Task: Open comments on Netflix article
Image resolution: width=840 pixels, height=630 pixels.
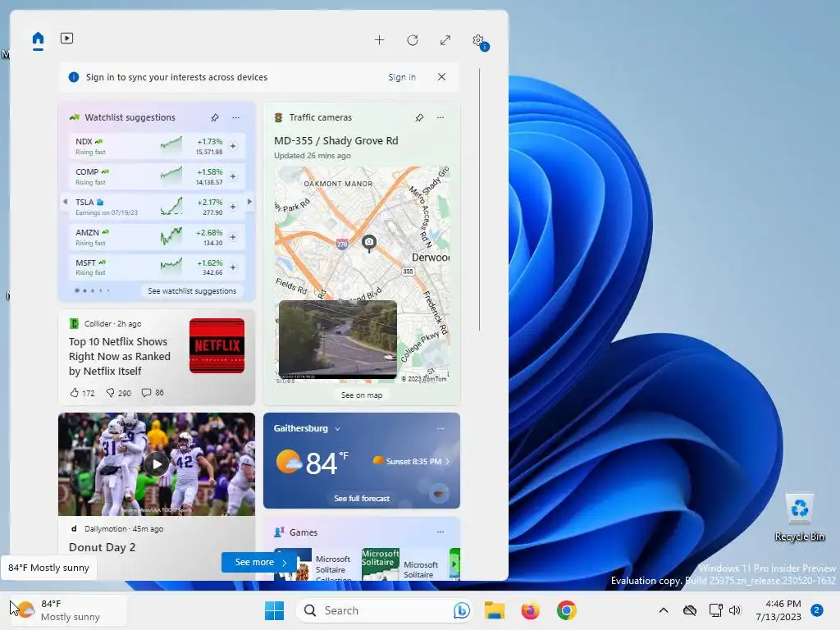Action: coord(152,393)
